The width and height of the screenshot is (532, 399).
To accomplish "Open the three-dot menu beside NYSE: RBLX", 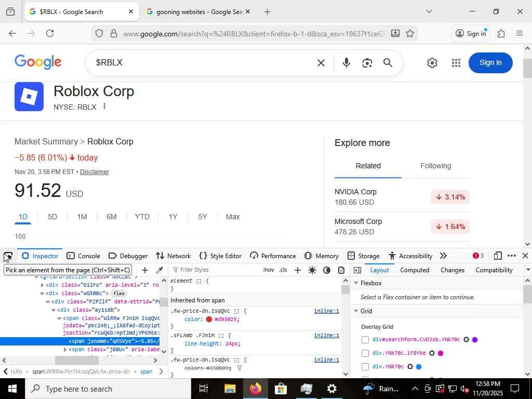I will (x=104, y=107).
